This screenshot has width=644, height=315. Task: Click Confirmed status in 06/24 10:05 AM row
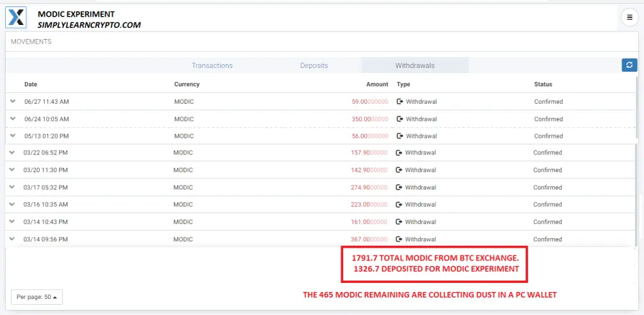[x=549, y=119]
